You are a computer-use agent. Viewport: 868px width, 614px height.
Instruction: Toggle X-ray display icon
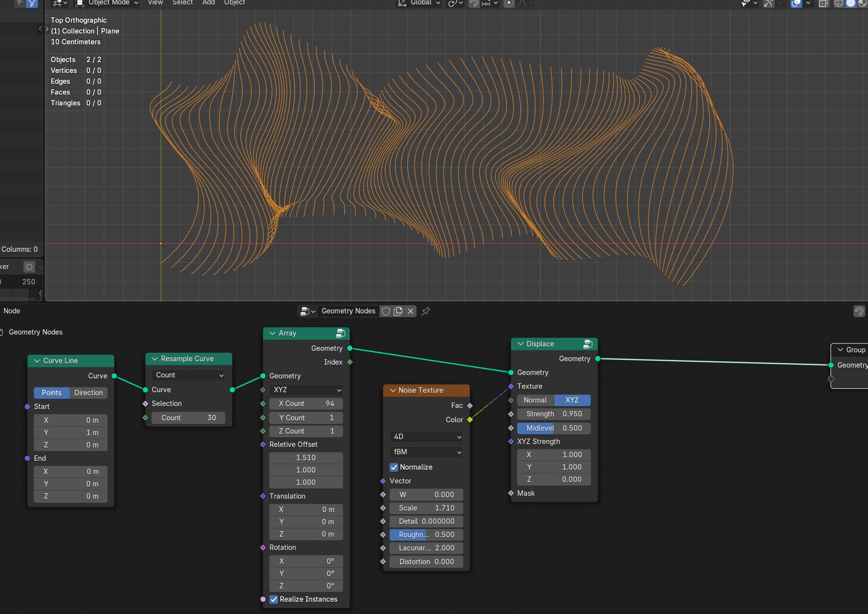pyautogui.click(x=823, y=3)
